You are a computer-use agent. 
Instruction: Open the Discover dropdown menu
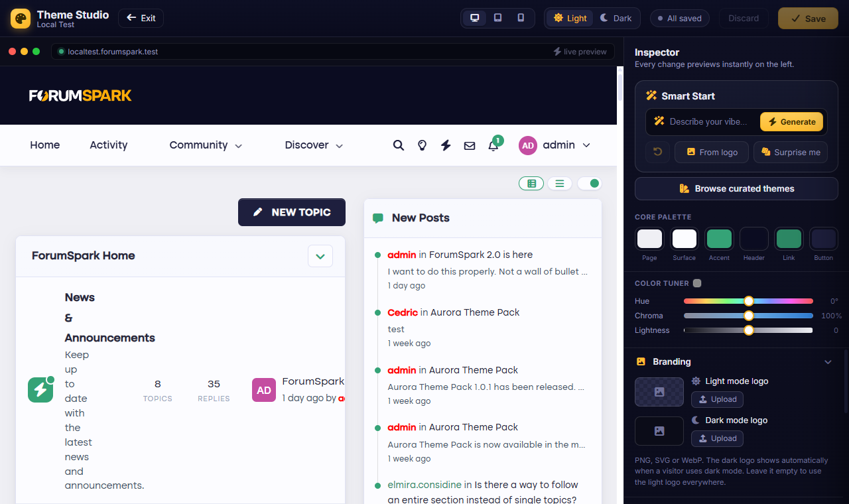314,145
